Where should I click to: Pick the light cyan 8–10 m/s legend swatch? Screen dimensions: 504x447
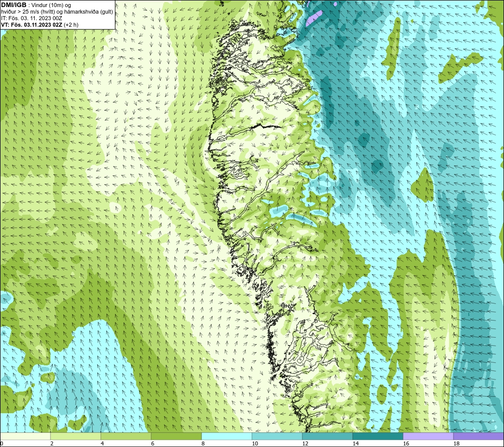pos(227,436)
